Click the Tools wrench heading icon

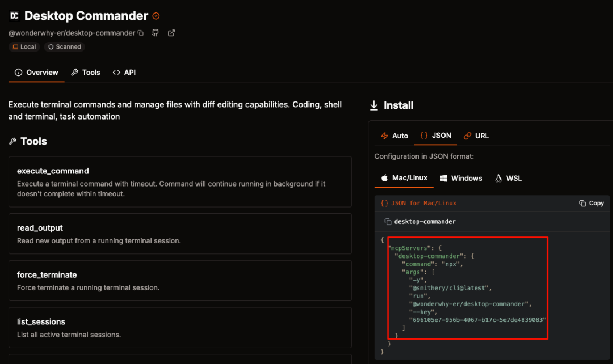point(13,141)
